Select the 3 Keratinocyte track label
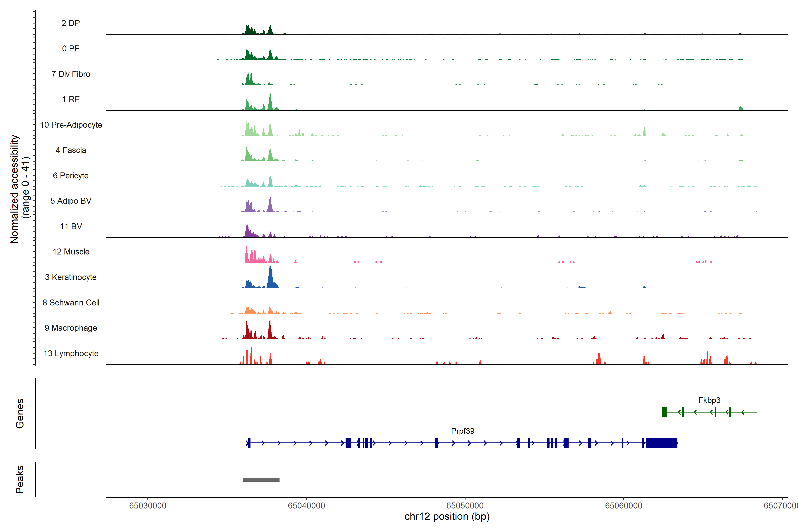The width and height of the screenshot is (798, 532). (x=70, y=277)
